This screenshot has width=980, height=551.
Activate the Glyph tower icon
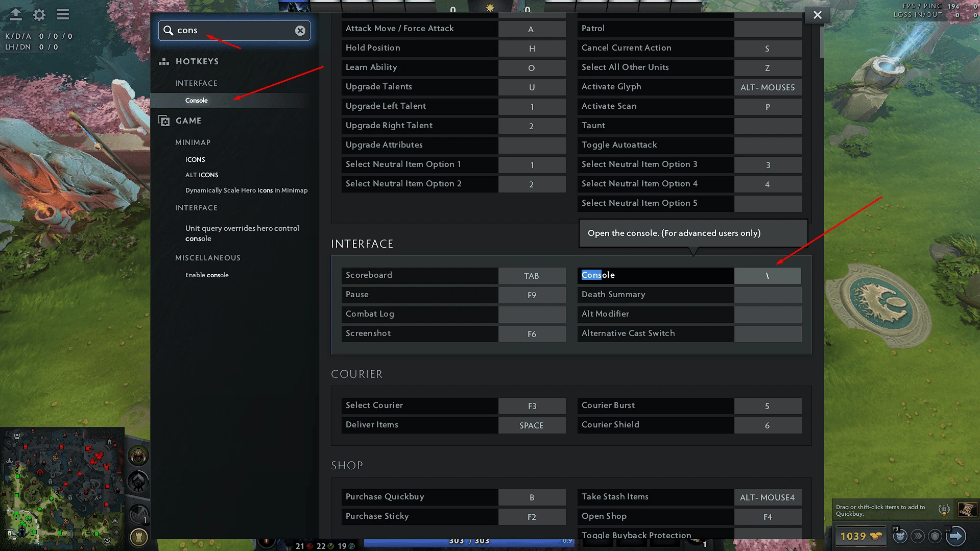coord(138,537)
